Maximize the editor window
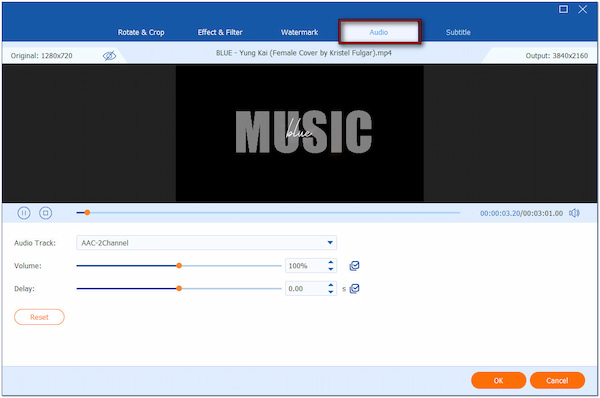The height and width of the screenshot is (398, 600). click(x=563, y=9)
